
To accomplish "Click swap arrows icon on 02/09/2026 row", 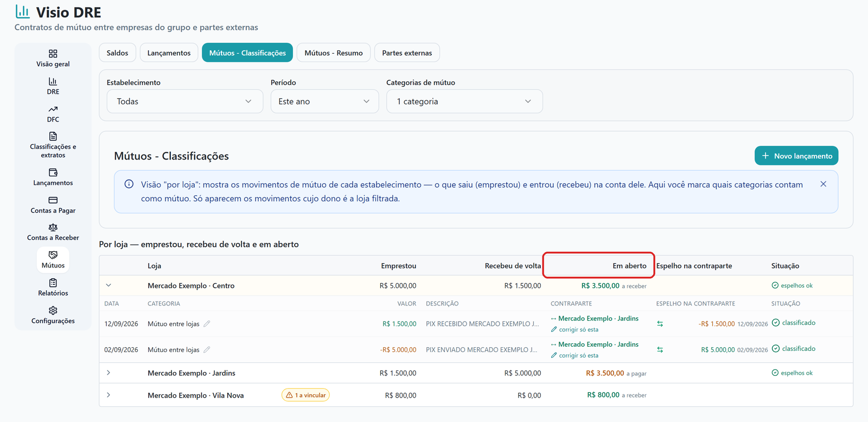I will click(660, 350).
